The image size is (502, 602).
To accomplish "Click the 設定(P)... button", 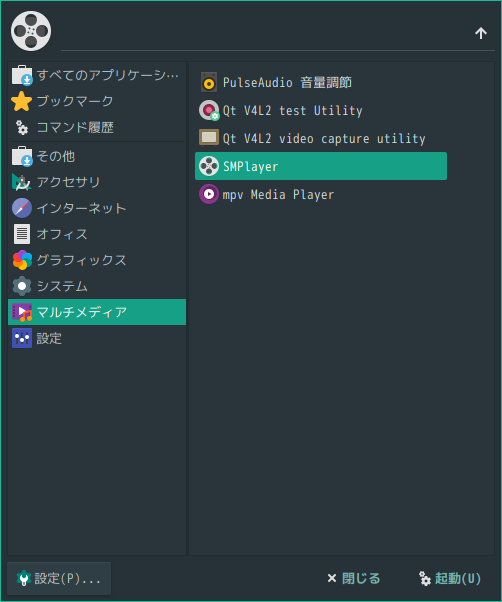I will [59, 579].
